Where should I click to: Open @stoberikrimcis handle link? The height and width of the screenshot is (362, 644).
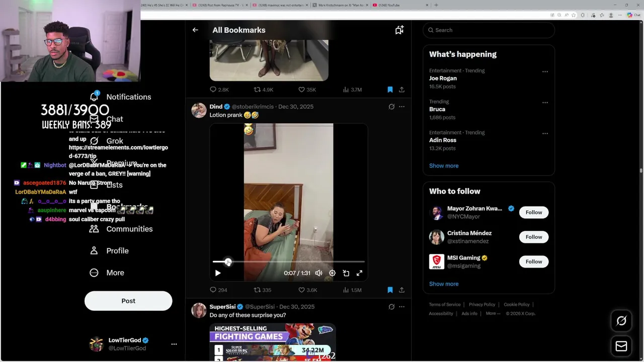(253, 107)
